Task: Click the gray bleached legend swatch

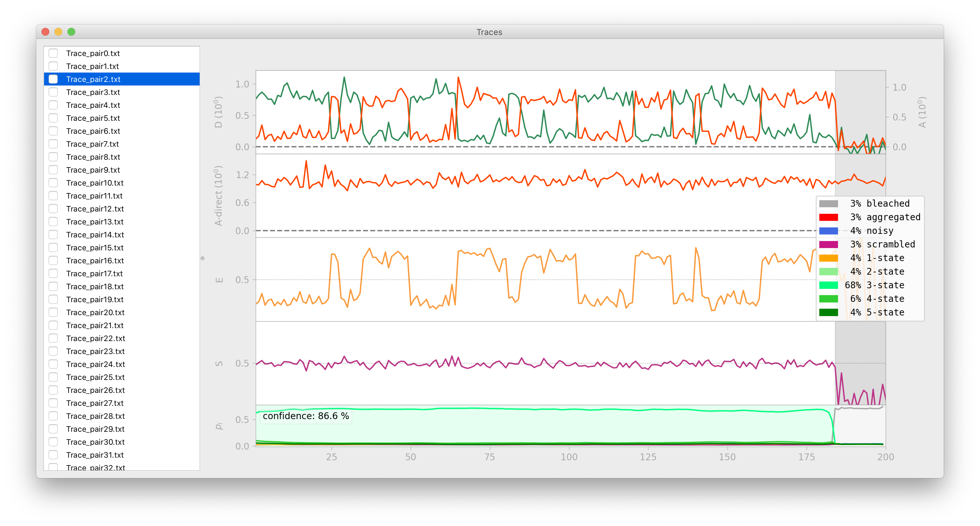Action: 828,203
